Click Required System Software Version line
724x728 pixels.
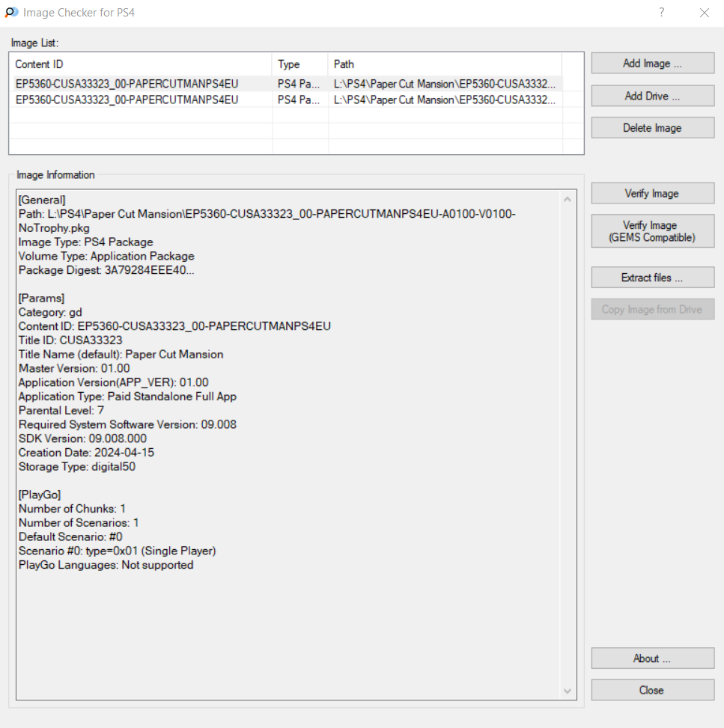tap(127, 425)
